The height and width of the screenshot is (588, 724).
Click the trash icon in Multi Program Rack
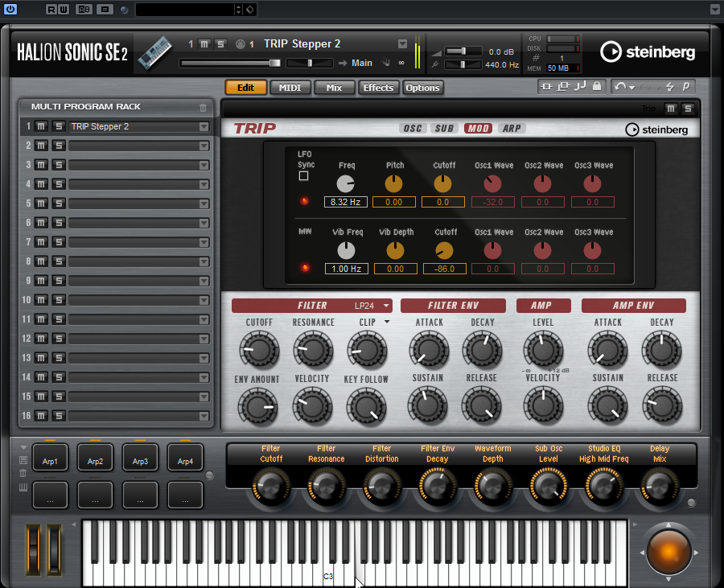tap(203, 108)
